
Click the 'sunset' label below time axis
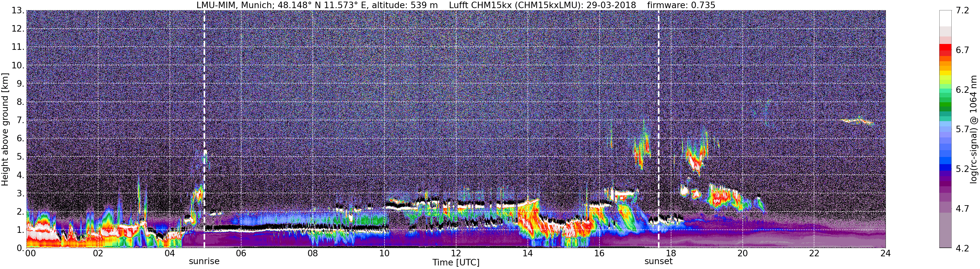point(659,262)
